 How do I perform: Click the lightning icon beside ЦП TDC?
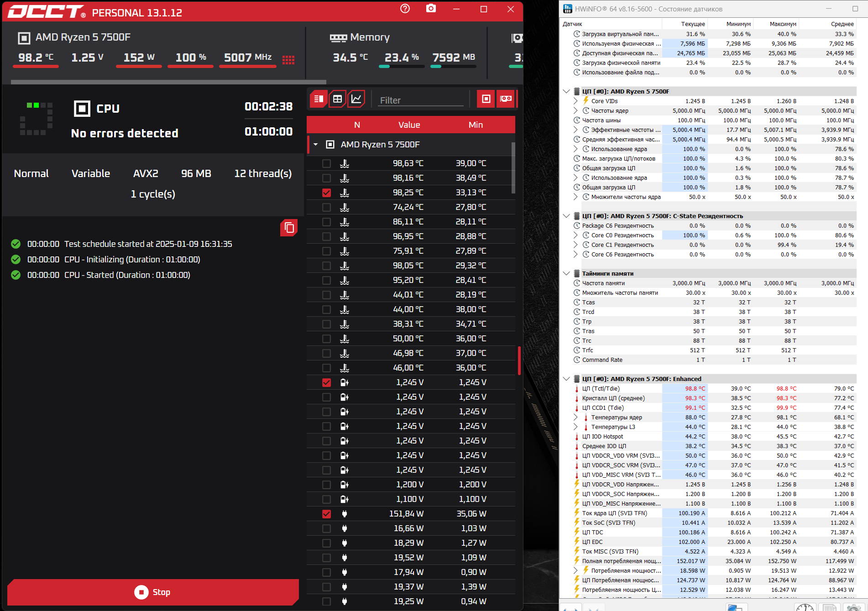577,532
